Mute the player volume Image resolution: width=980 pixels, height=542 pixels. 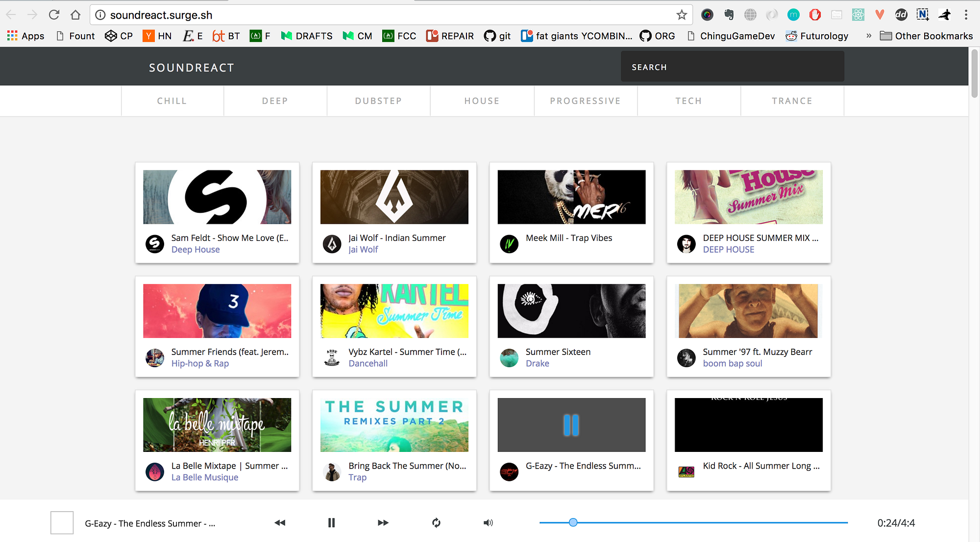pyautogui.click(x=488, y=523)
